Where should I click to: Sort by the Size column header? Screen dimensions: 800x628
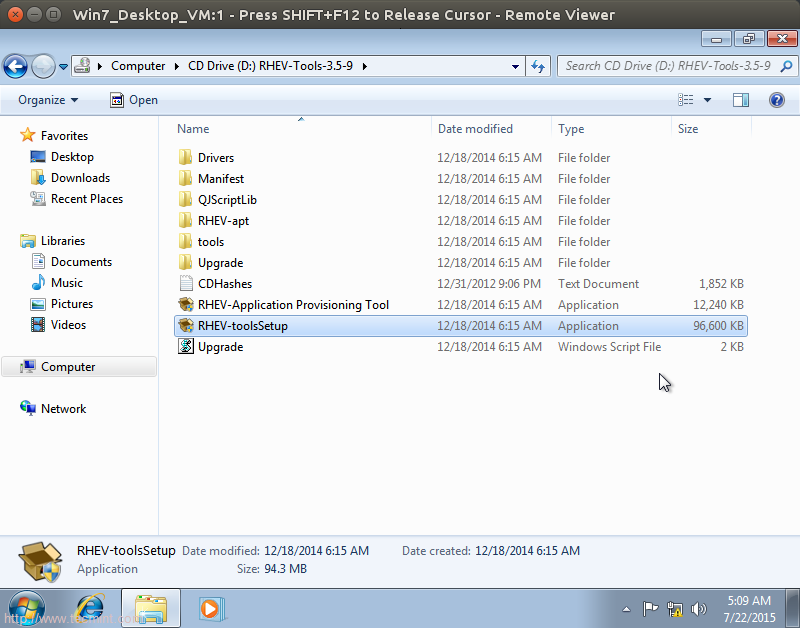(688, 129)
